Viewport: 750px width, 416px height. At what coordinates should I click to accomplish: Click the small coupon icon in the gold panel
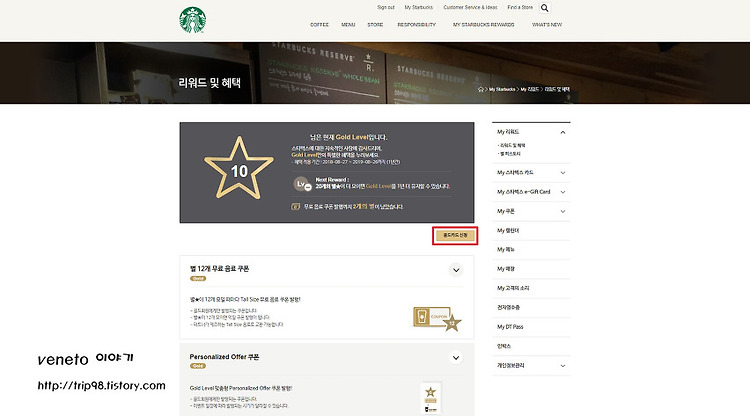click(x=296, y=207)
